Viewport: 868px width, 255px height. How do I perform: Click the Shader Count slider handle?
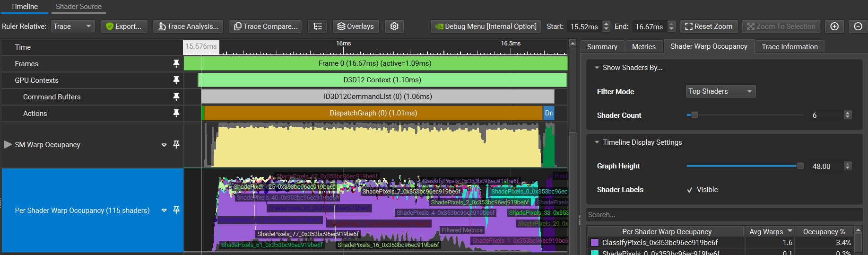tap(694, 115)
